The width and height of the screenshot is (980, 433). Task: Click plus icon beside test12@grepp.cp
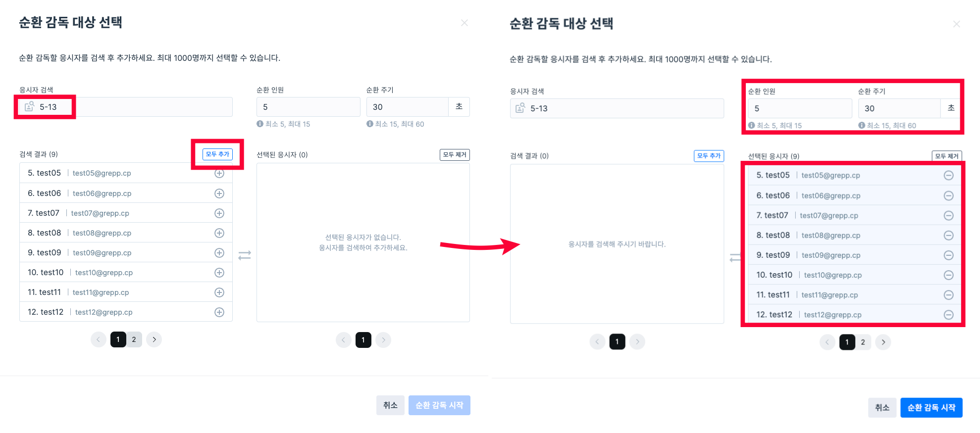tap(219, 312)
